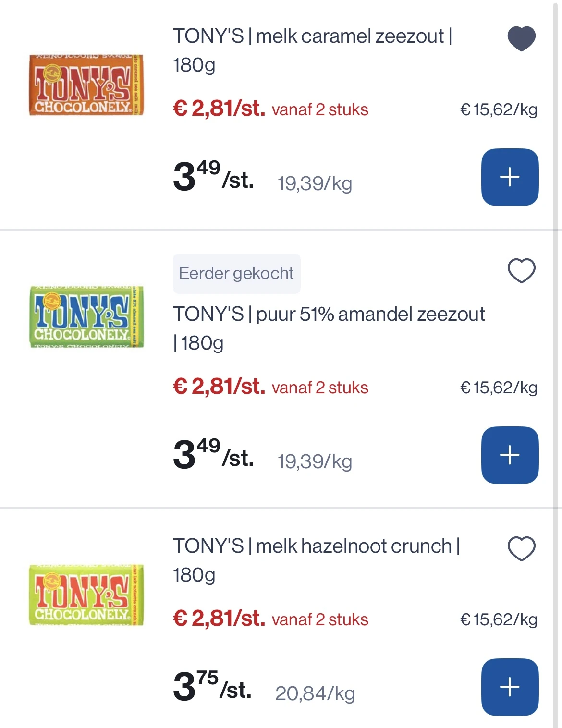Add puur 51% amandel zeezout to cart

point(510,455)
